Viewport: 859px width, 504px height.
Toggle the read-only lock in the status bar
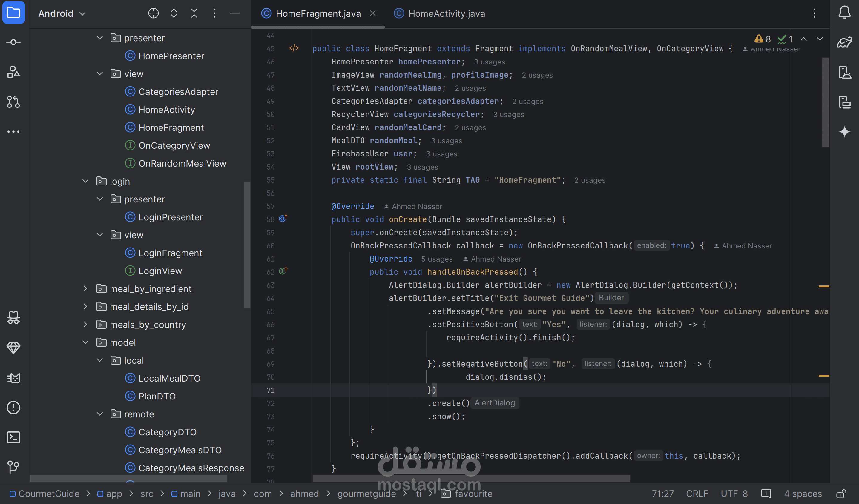click(x=841, y=494)
